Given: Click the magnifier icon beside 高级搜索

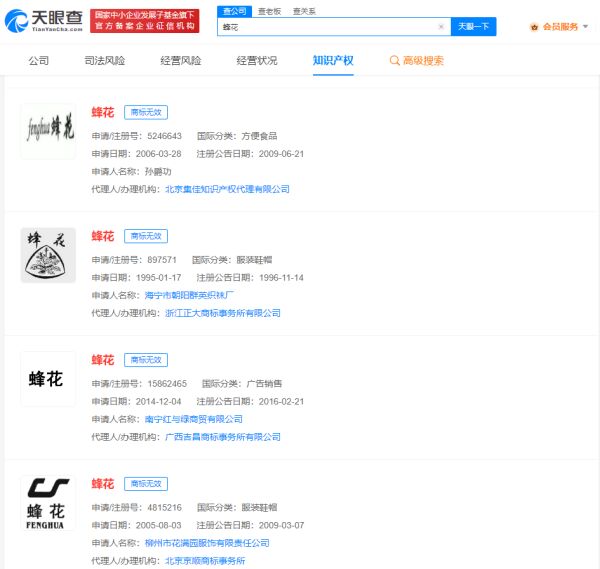Looking at the screenshot, I should click(395, 61).
